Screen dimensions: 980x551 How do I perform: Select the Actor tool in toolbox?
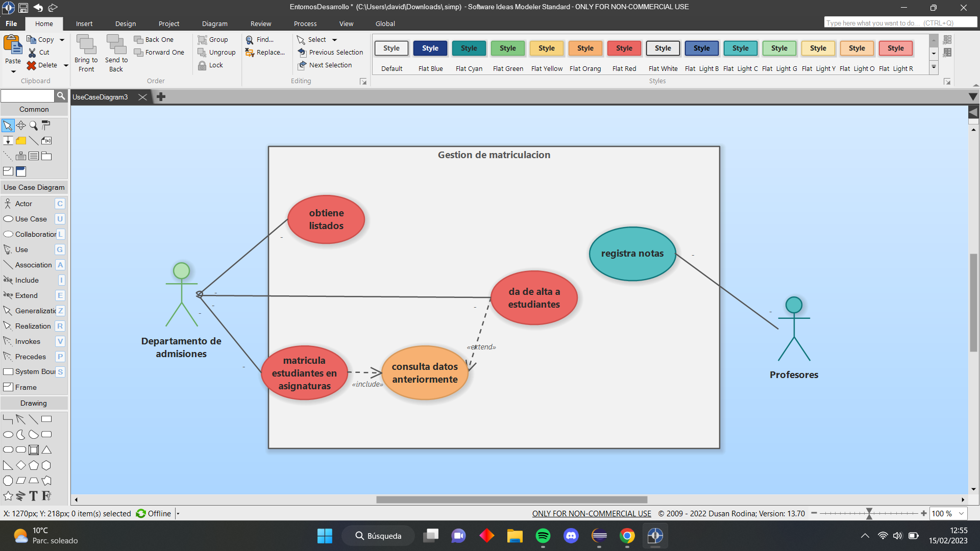click(x=23, y=204)
